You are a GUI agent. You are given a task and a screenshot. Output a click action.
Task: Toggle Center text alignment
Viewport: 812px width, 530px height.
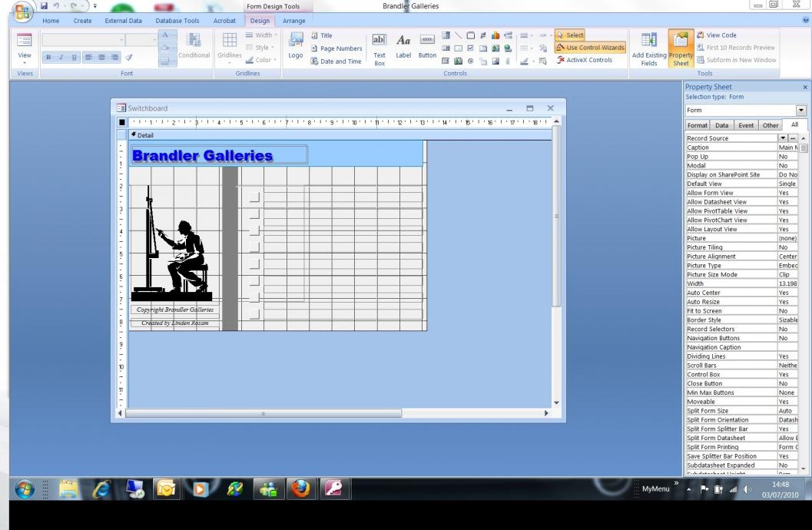tap(101, 58)
